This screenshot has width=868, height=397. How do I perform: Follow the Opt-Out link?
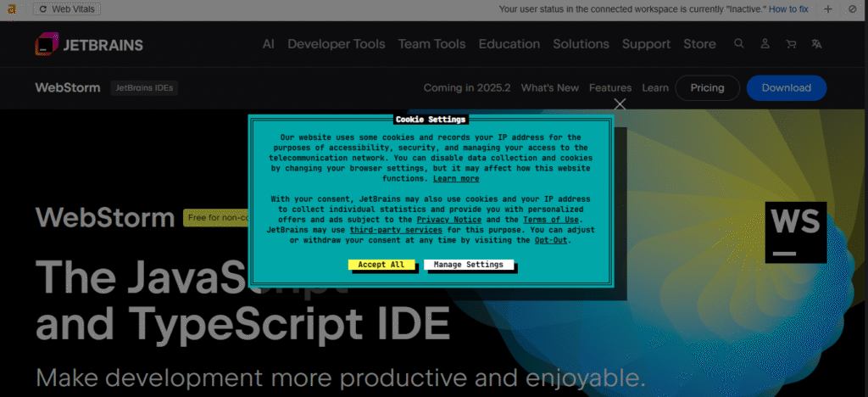[x=551, y=240]
